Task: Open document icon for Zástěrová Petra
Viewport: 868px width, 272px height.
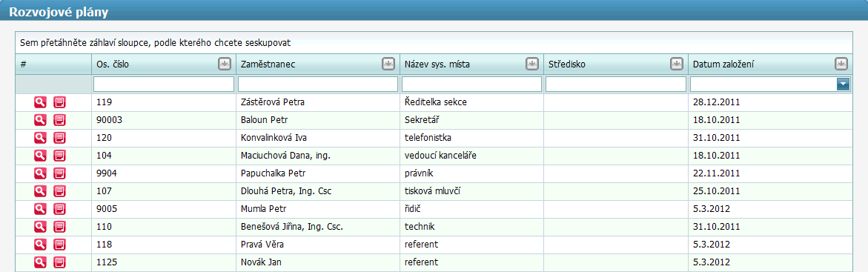Action: 59,102
